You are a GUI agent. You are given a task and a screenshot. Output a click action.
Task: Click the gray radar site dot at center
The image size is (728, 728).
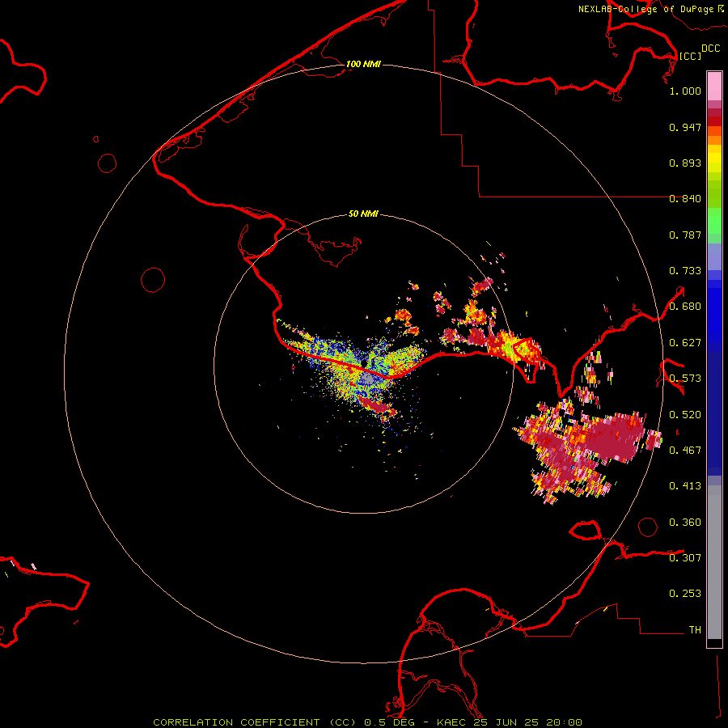click(366, 379)
